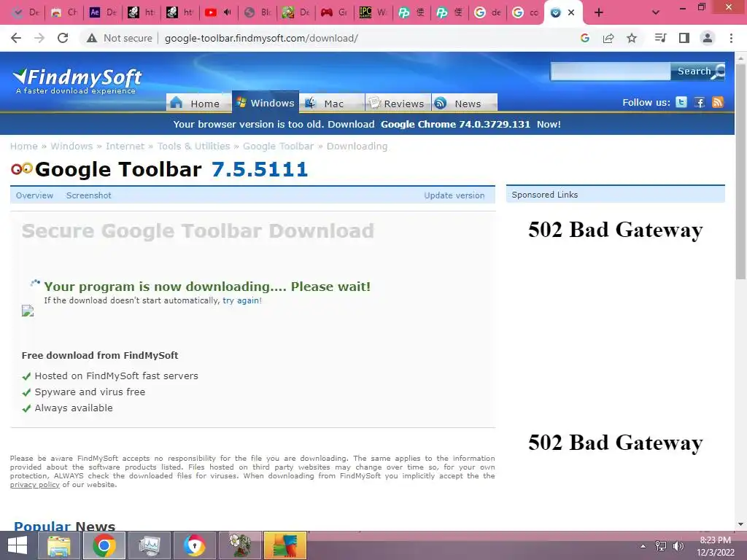
Task: Open the system monitor taskbar icon
Action: click(150, 545)
